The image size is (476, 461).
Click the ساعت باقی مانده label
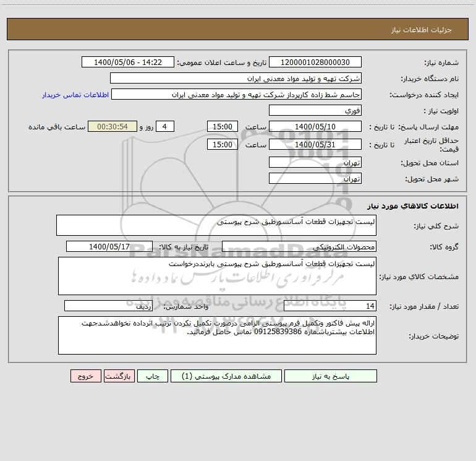pos(57,127)
